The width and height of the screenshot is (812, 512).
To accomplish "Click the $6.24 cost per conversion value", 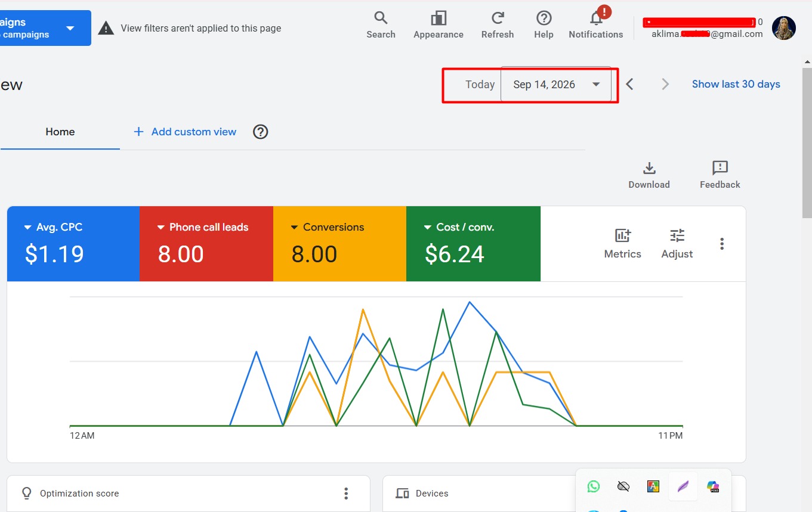I will click(x=455, y=255).
